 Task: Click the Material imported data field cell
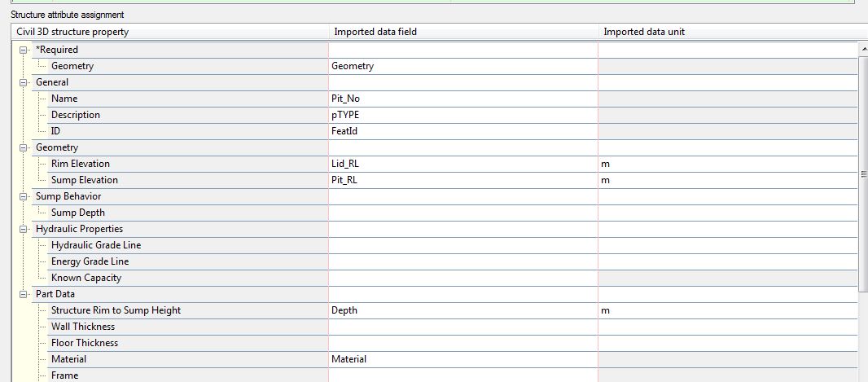(463, 359)
